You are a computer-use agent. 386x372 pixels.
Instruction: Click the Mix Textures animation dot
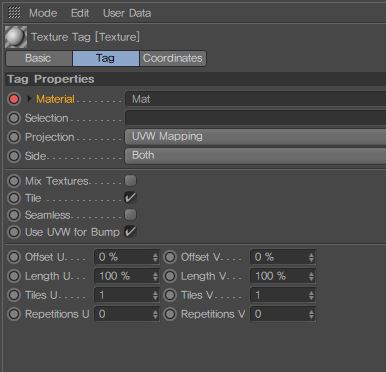[14, 181]
